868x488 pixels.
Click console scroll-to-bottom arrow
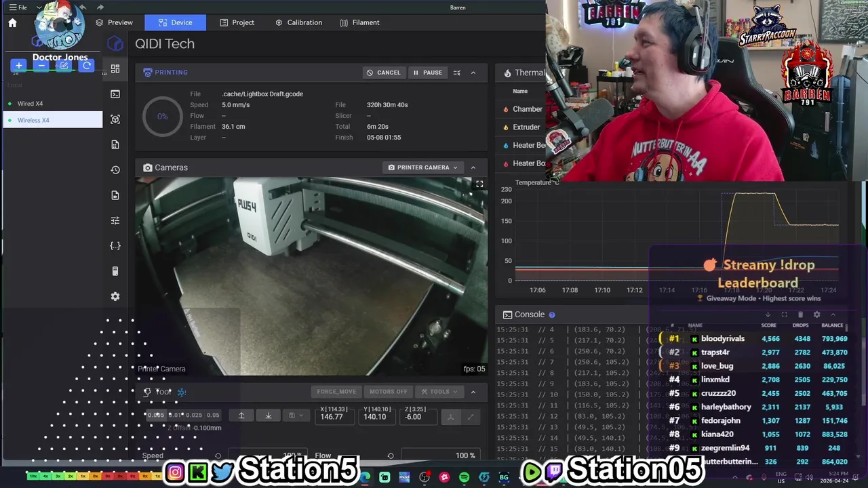point(768,314)
